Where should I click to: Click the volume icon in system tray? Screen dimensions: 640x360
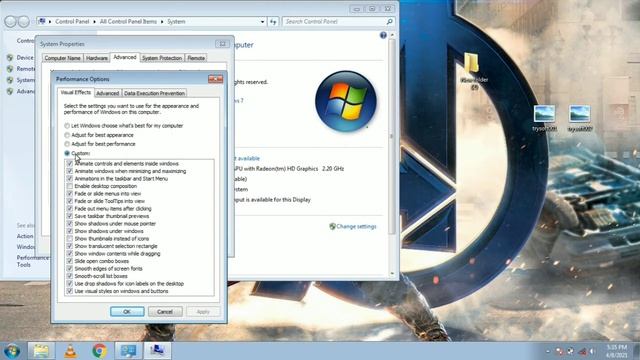[x=592, y=351]
